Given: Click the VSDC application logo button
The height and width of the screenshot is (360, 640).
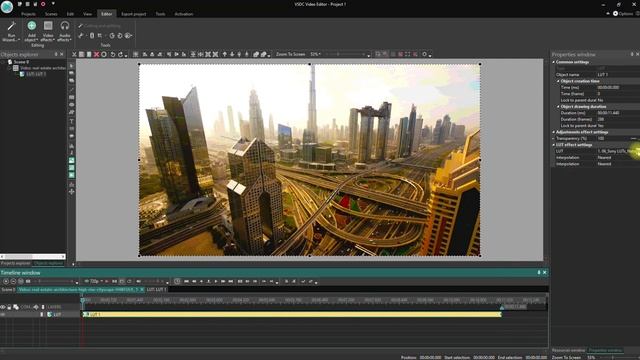Looking at the screenshot, I should (7, 7).
